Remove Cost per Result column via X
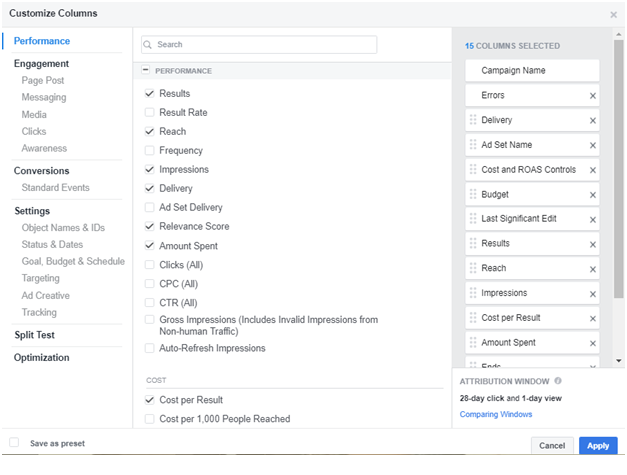 tap(593, 319)
